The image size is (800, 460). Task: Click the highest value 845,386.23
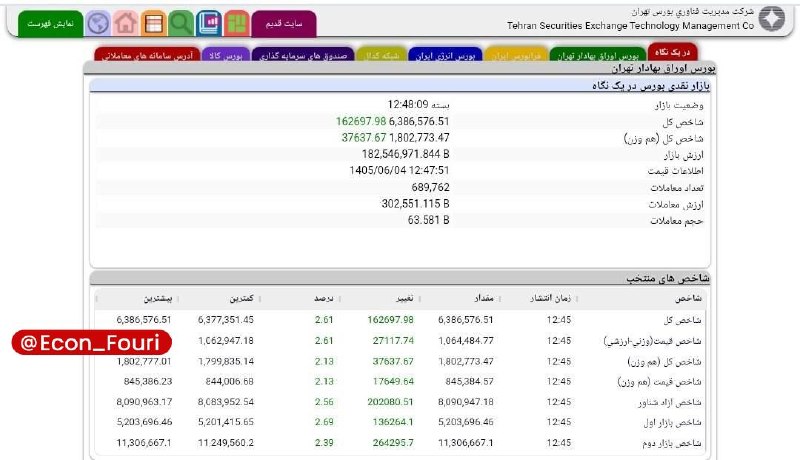pos(148,381)
